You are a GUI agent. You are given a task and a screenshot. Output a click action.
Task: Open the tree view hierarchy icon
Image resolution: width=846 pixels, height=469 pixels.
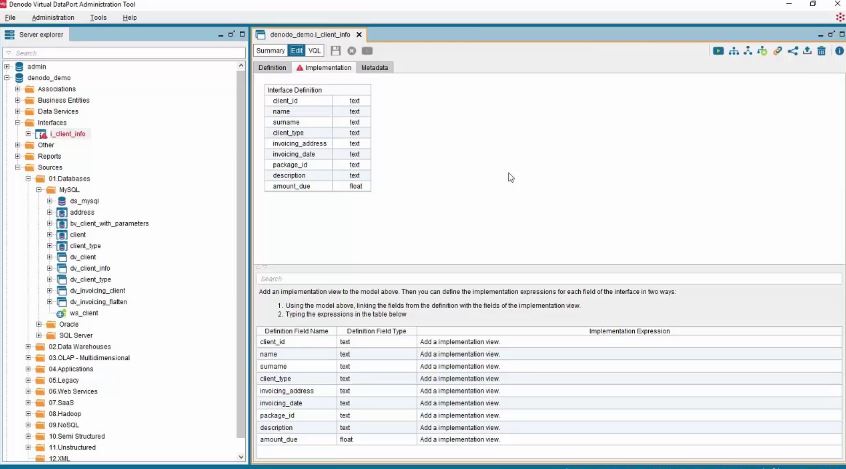[734, 51]
